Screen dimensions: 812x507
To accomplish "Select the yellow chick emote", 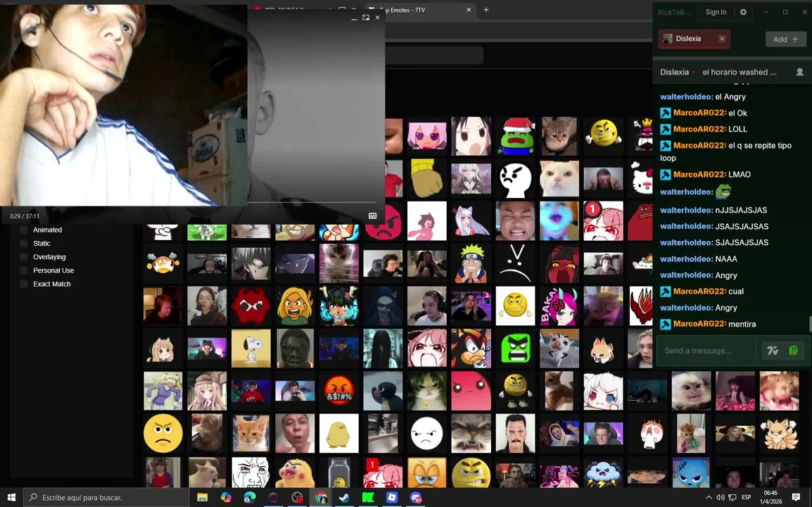I will pos(338,433).
